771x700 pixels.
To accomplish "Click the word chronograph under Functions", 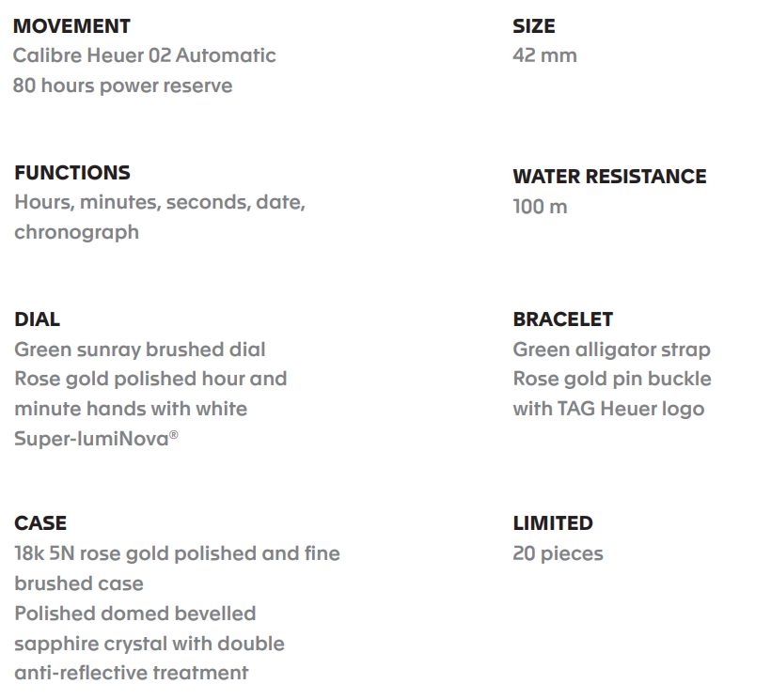I will click(x=77, y=232).
